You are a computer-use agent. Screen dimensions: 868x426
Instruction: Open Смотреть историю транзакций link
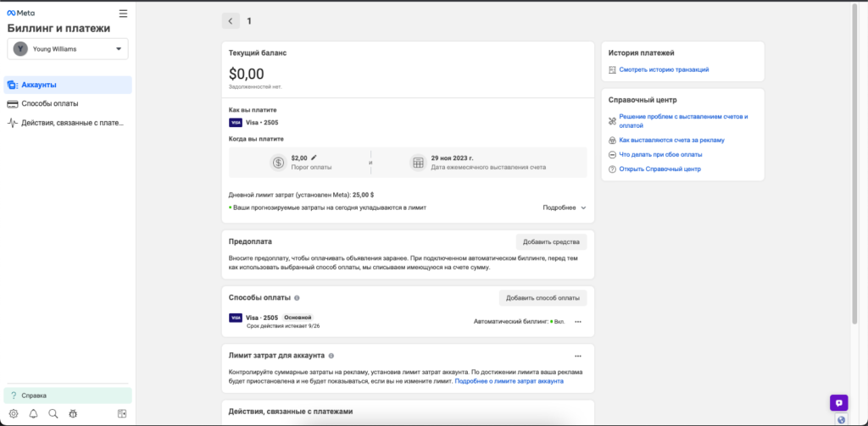[664, 69]
